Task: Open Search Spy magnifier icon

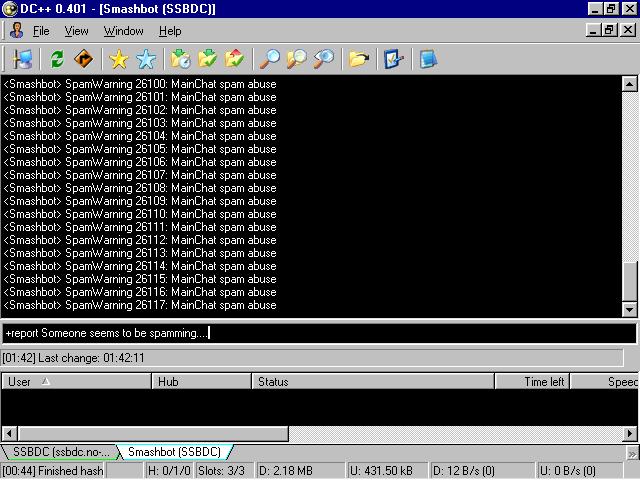Action: click(324, 60)
